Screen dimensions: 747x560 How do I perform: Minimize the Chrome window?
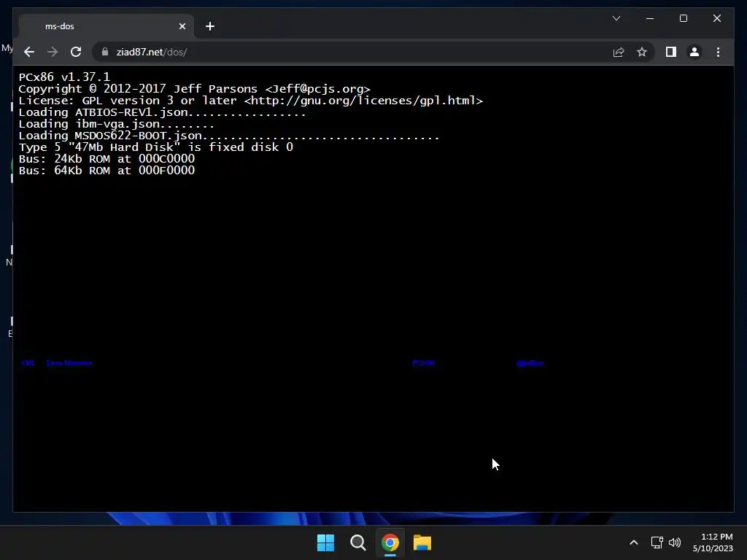650,18
